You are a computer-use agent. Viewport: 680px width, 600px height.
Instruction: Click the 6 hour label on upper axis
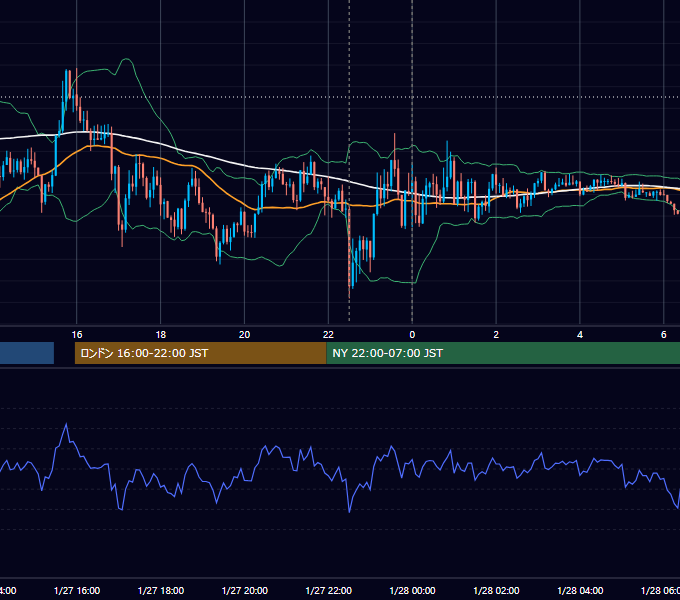(664, 335)
